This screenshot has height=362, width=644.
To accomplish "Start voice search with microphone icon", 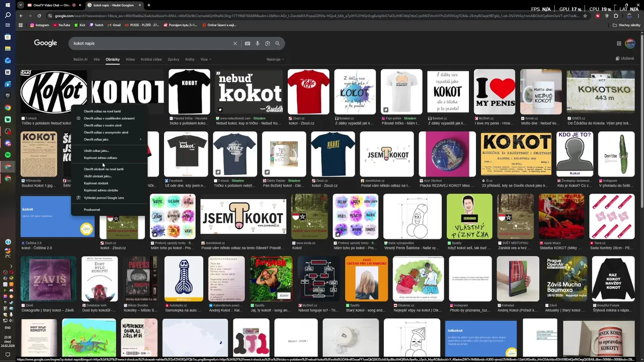I will [258, 43].
